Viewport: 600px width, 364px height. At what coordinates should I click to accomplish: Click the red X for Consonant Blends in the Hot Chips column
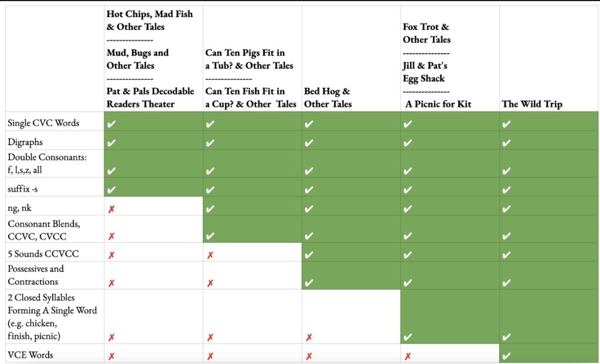[111, 236]
